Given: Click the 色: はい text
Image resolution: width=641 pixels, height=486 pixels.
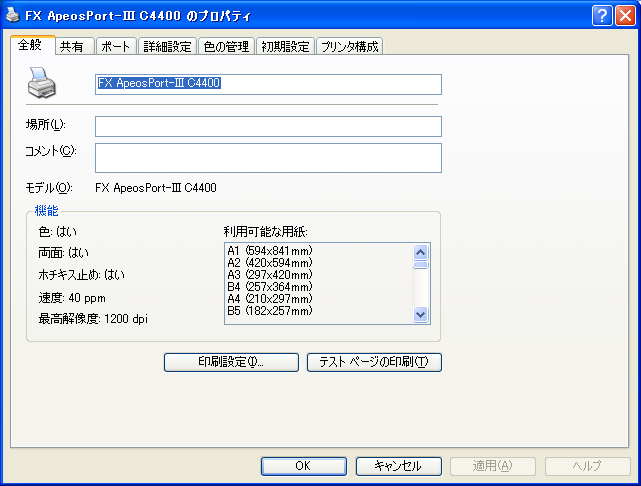Looking at the screenshot, I should point(57,232).
